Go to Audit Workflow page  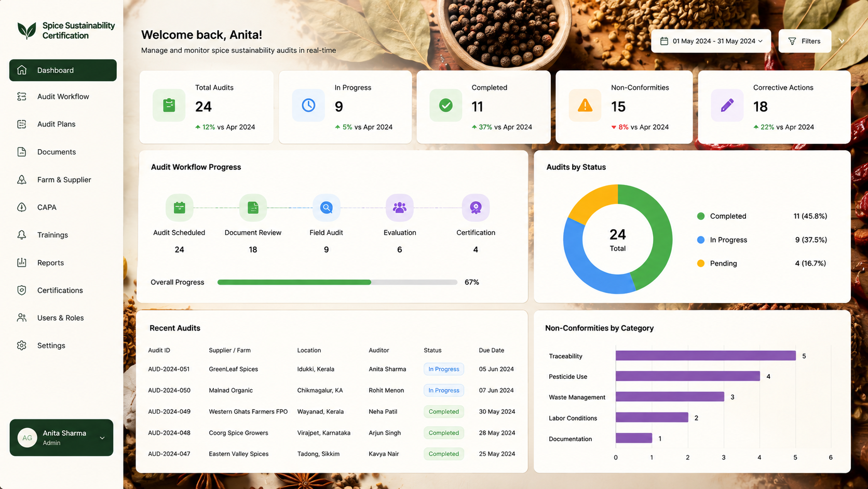coord(63,97)
